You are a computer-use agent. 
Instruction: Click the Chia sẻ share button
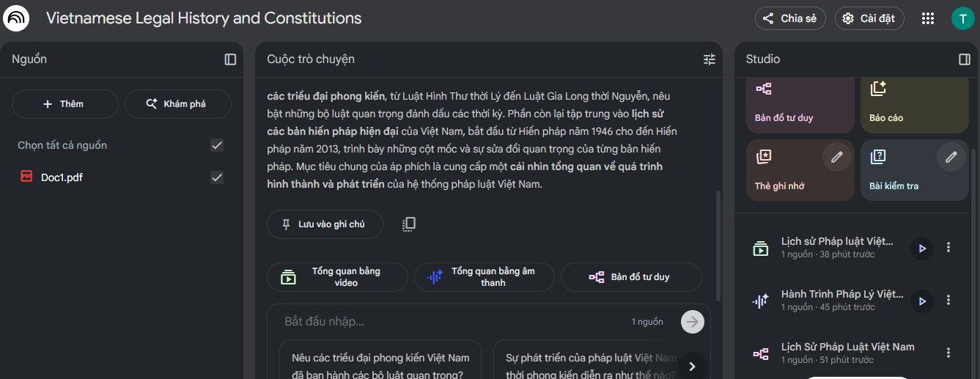[x=790, y=18]
